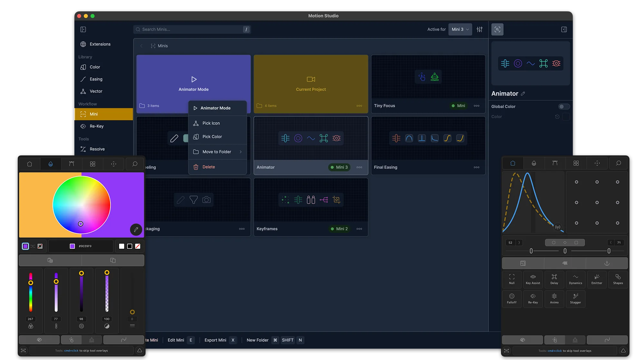Click the inspector focus icon button
This screenshot has width=644, height=360.
point(497,29)
